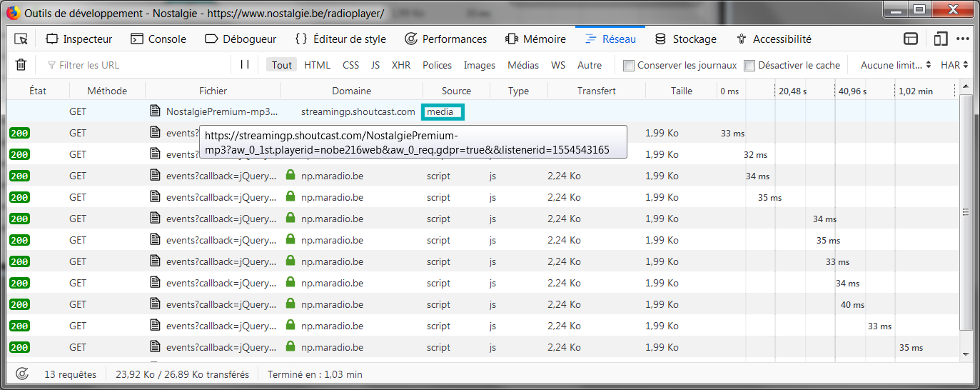
Task: Click the 32 ms waterfall bar
Action: tap(754, 155)
